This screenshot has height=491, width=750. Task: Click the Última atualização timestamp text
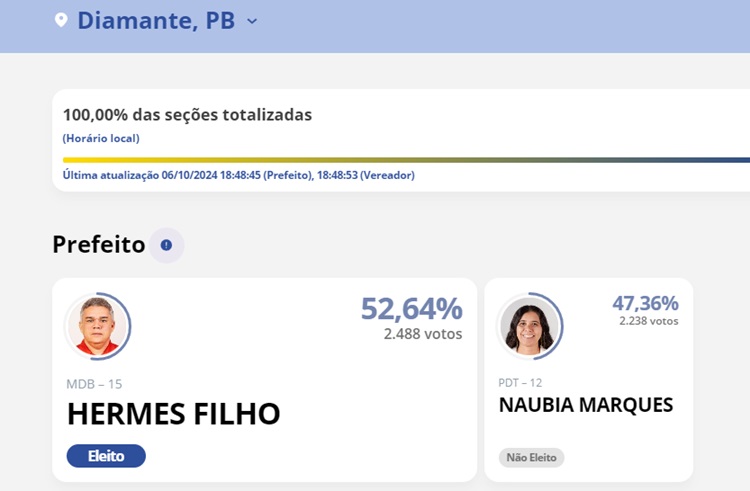[238, 175]
